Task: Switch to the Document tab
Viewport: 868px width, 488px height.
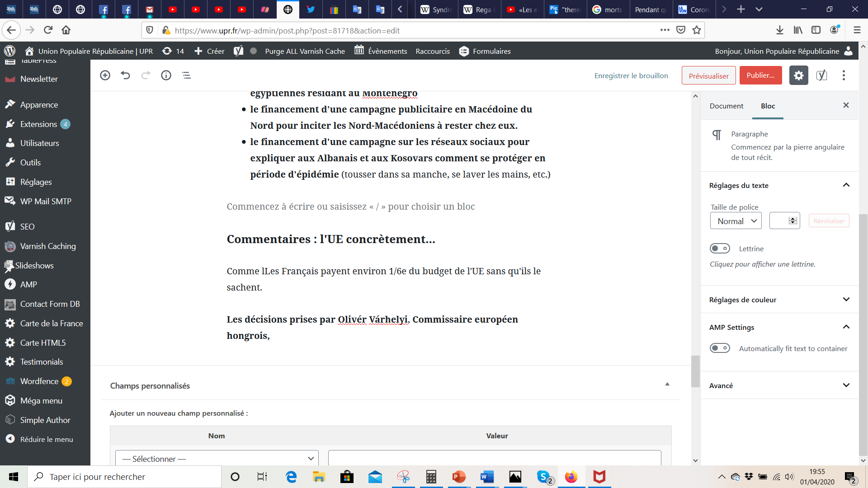Action: coord(726,106)
